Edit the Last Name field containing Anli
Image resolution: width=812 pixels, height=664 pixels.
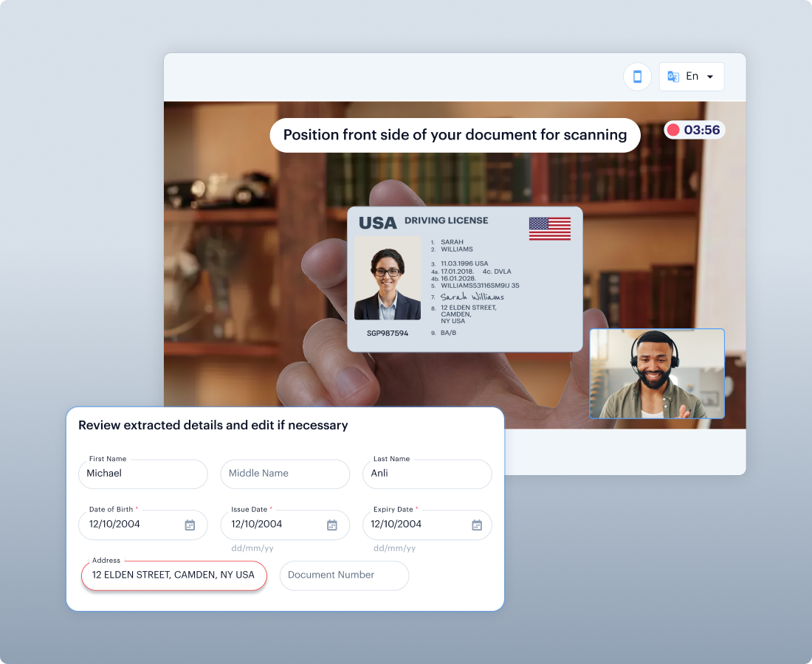click(x=427, y=474)
